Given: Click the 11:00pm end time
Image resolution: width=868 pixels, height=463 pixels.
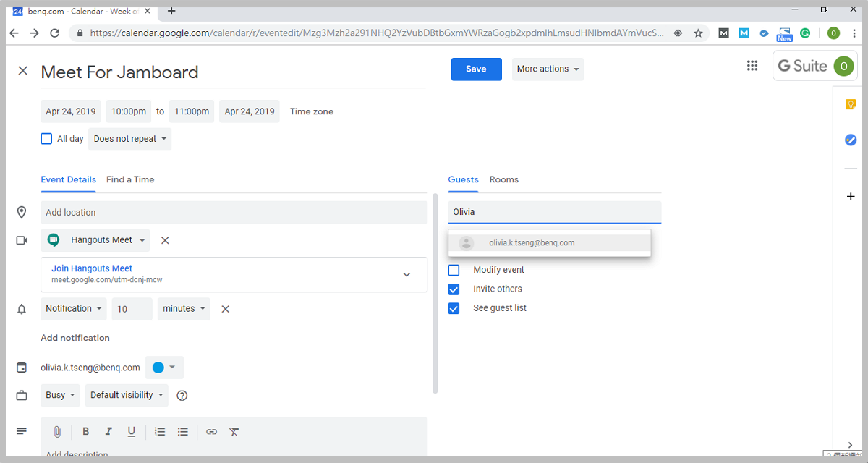Looking at the screenshot, I should click(x=192, y=111).
